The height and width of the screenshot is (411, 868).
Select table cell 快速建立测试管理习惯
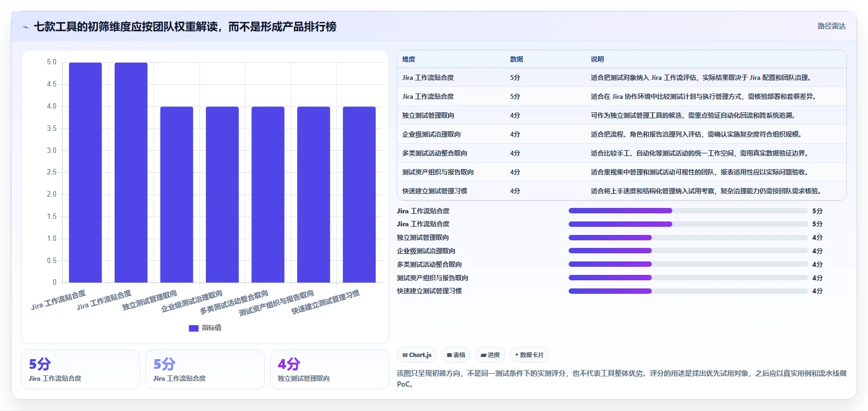435,191
